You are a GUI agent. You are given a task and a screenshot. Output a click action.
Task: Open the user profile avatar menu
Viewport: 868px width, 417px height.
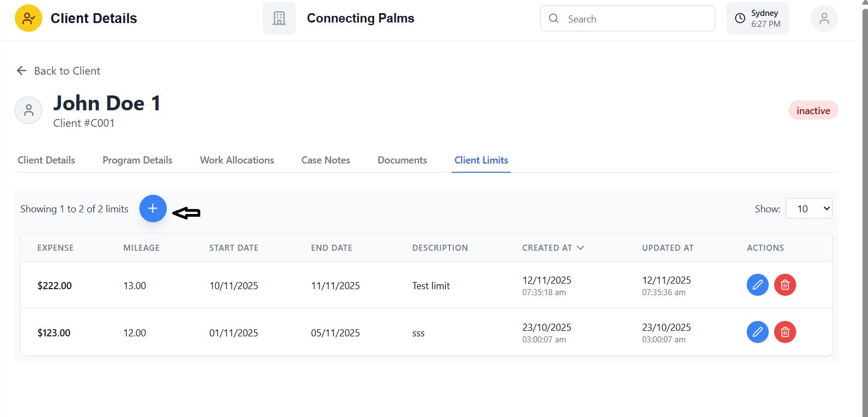click(x=824, y=19)
